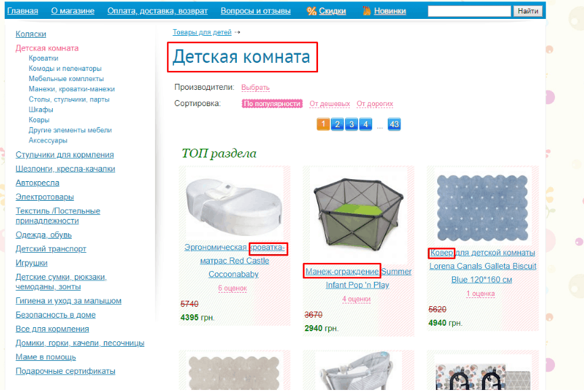Follow the Товары для детей breadcrumb link
Screen dimensions: 584x392
(x=202, y=32)
